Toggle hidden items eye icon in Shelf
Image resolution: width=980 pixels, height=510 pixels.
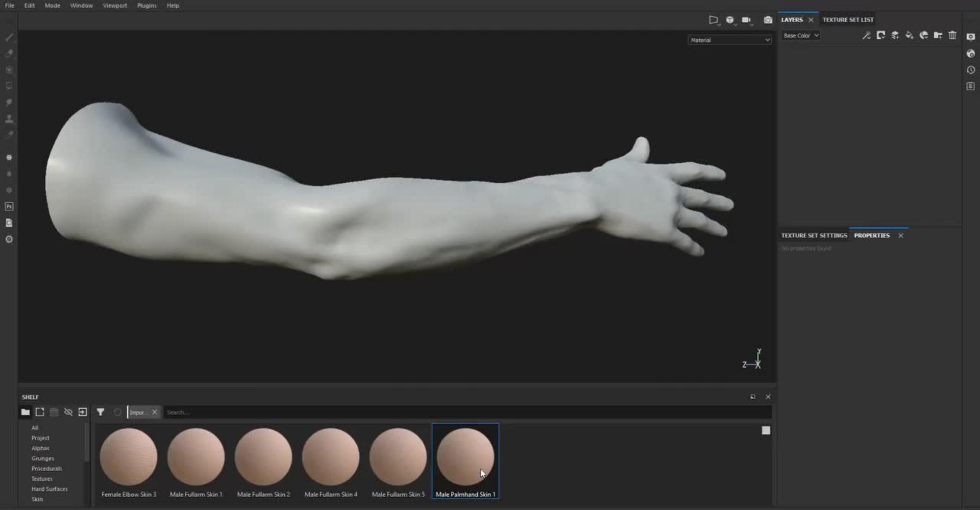pos(68,412)
